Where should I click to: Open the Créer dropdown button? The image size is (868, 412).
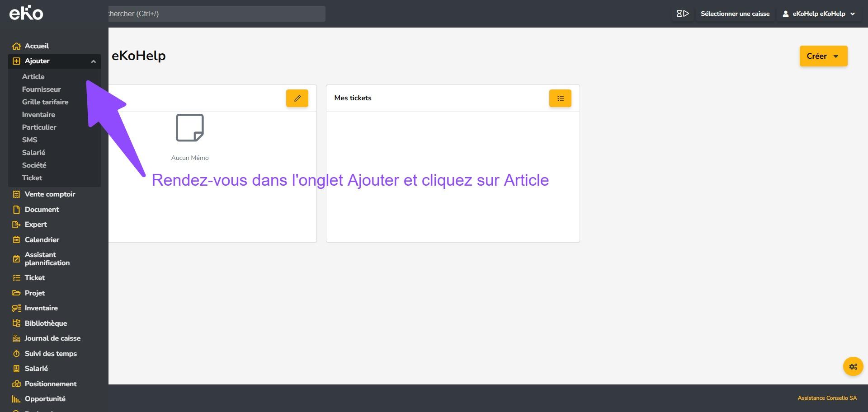(823, 56)
